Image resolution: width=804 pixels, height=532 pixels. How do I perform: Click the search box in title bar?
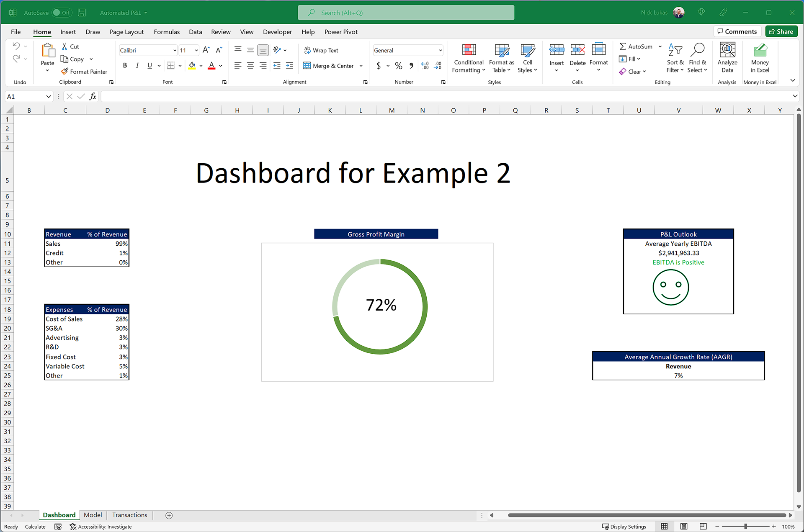point(406,13)
